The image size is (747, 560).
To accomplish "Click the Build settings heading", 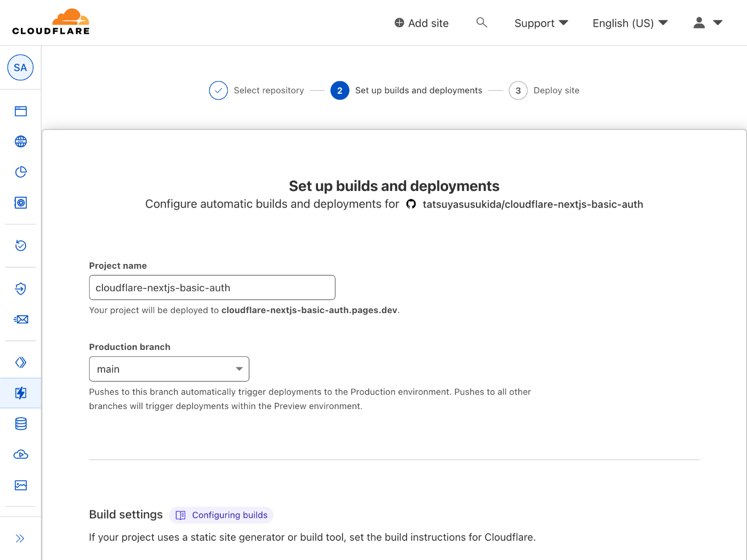I will 126,515.
